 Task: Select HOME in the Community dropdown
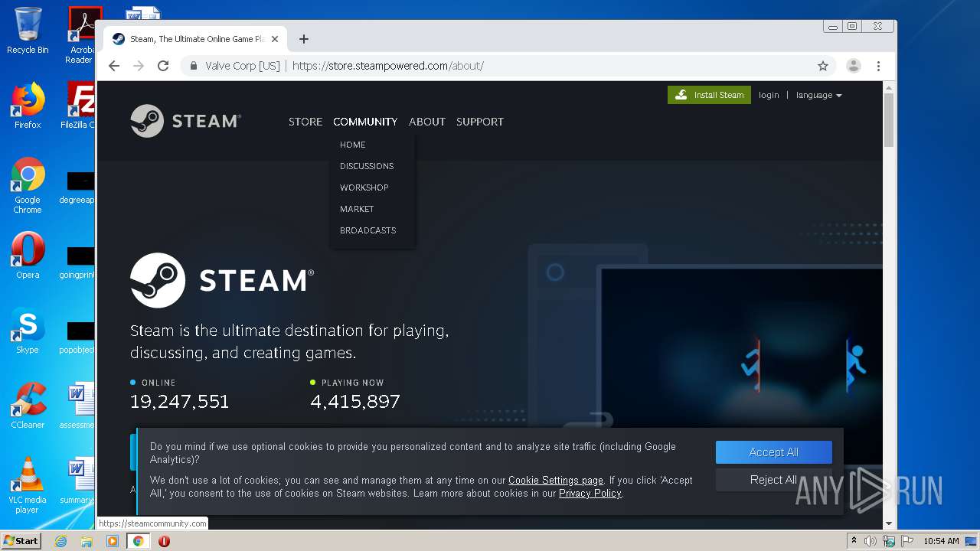tap(353, 145)
